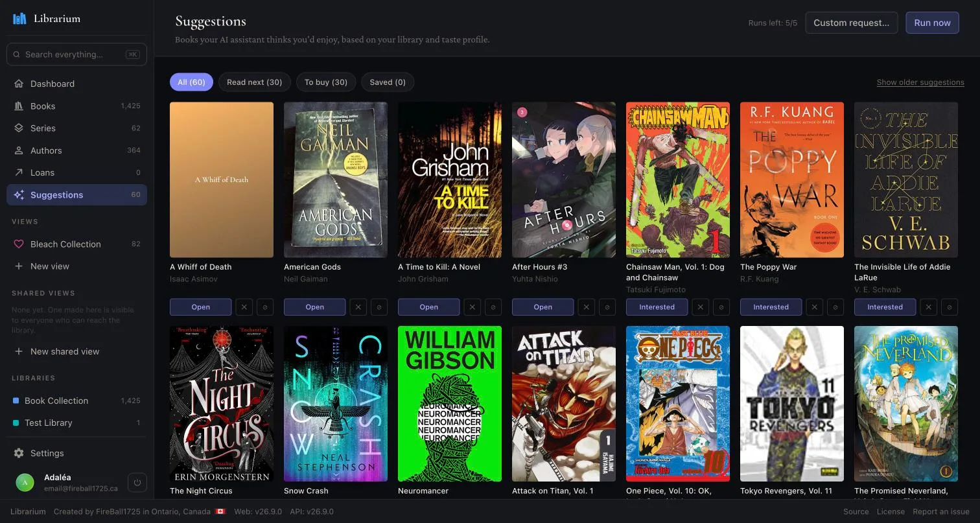The width and height of the screenshot is (980, 523).
Task: Click the Attack on Titan cover
Action: [x=564, y=404]
